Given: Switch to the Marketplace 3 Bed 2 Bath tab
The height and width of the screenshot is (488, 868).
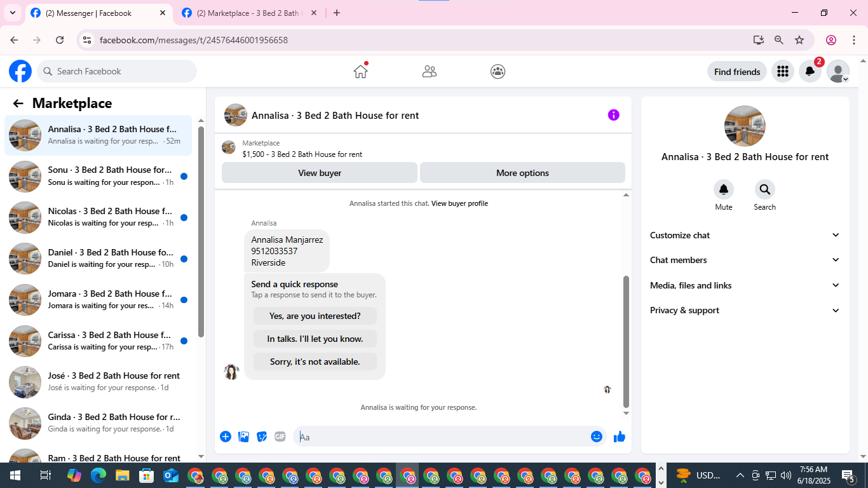Looking at the screenshot, I should point(249,13).
